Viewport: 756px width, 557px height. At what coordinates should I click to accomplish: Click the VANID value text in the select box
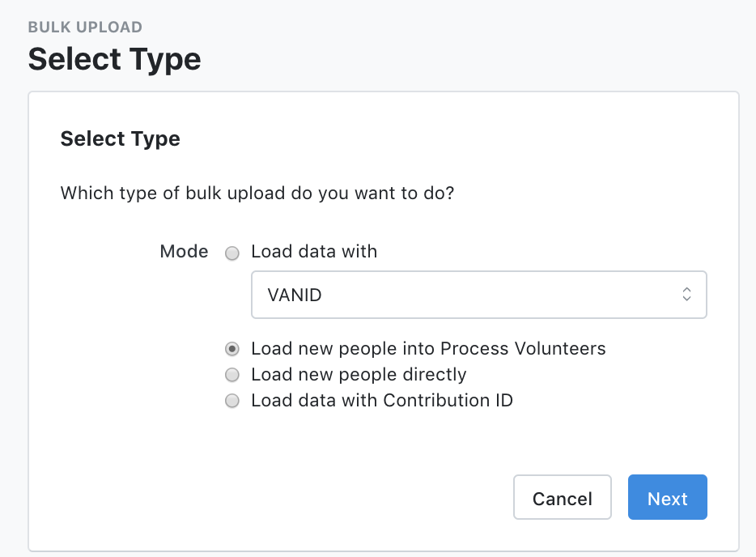(x=295, y=296)
